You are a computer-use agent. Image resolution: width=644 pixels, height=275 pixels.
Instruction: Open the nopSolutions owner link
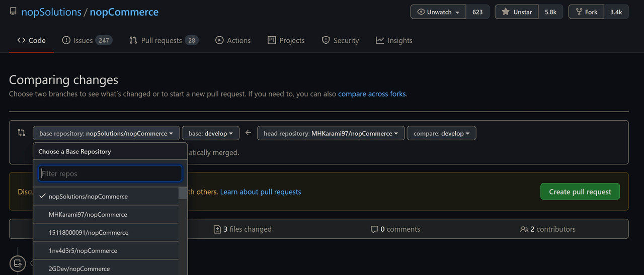coord(51,12)
